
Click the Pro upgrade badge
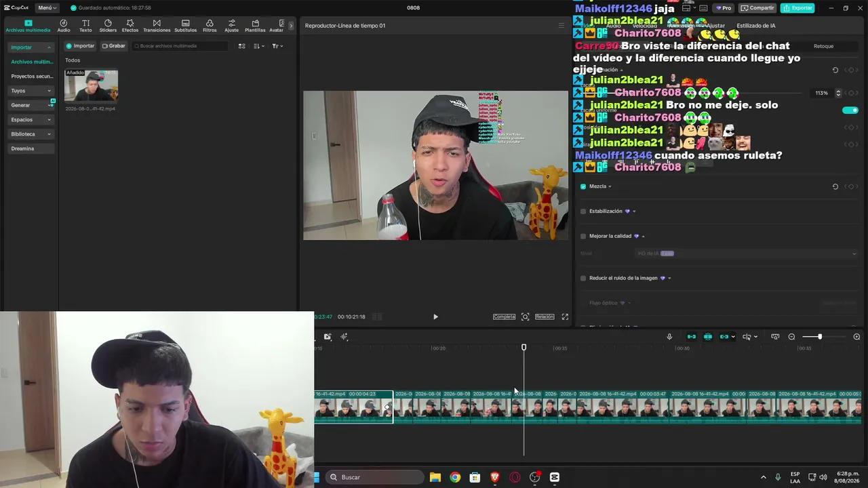(723, 8)
